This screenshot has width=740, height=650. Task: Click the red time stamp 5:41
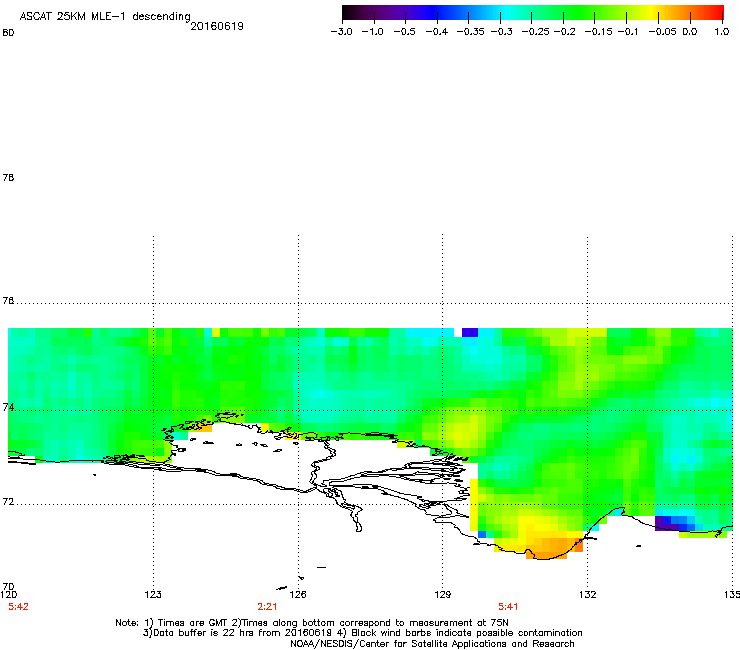coord(508,607)
